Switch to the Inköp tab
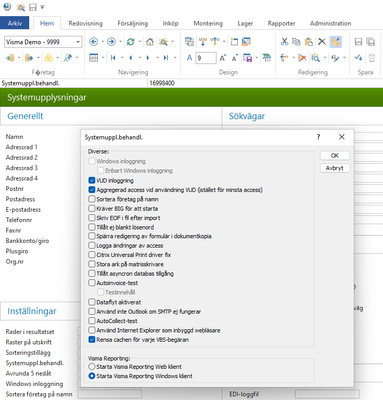Viewport: 383px width, 400px height. (170, 23)
